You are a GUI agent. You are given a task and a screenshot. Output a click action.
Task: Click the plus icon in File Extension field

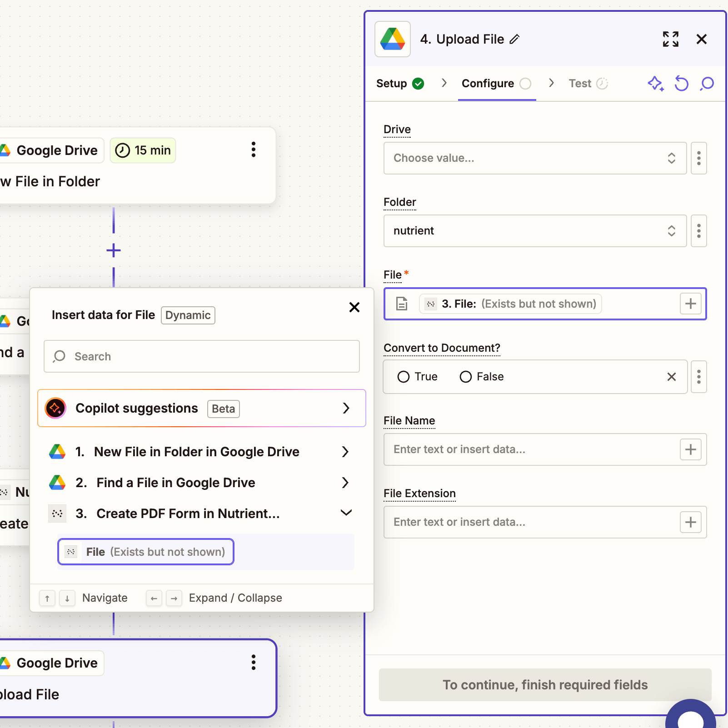[x=690, y=522]
